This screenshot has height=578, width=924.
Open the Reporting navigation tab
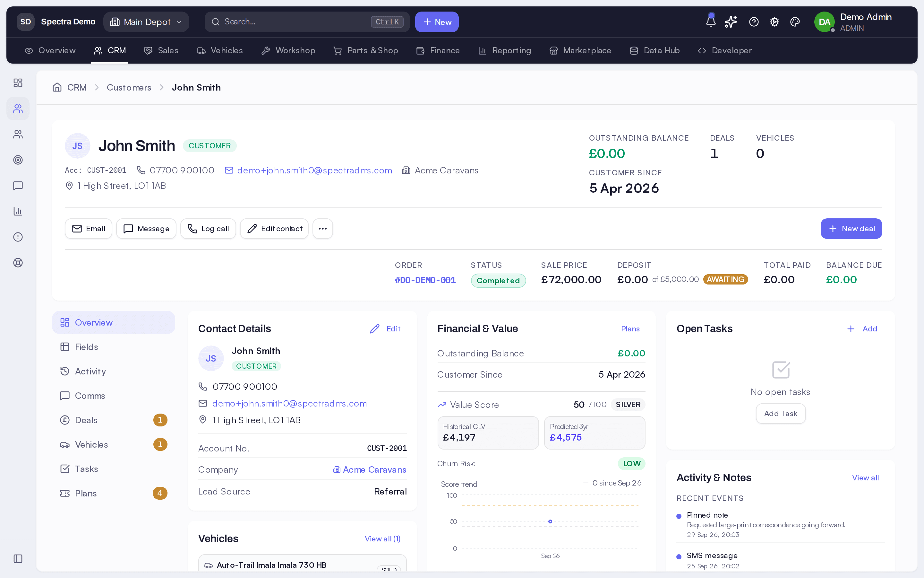tap(504, 50)
